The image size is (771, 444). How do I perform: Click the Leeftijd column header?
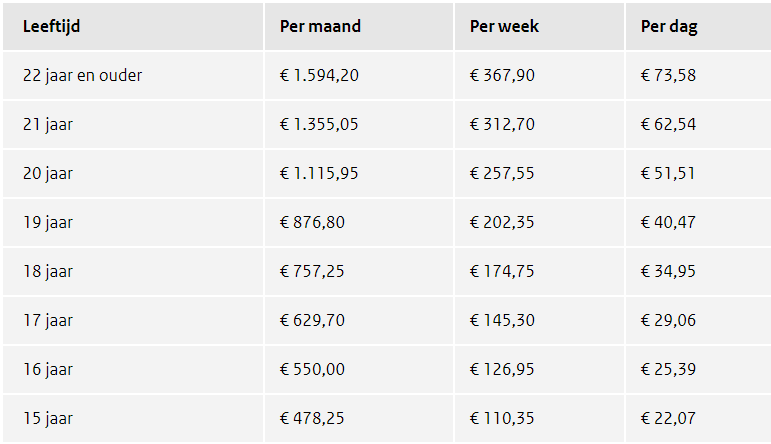coord(52,27)
